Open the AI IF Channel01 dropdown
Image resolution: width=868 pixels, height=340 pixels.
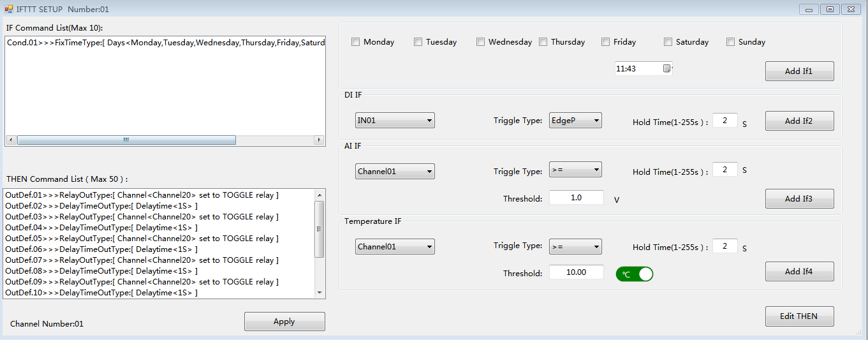tap(395, 172)
